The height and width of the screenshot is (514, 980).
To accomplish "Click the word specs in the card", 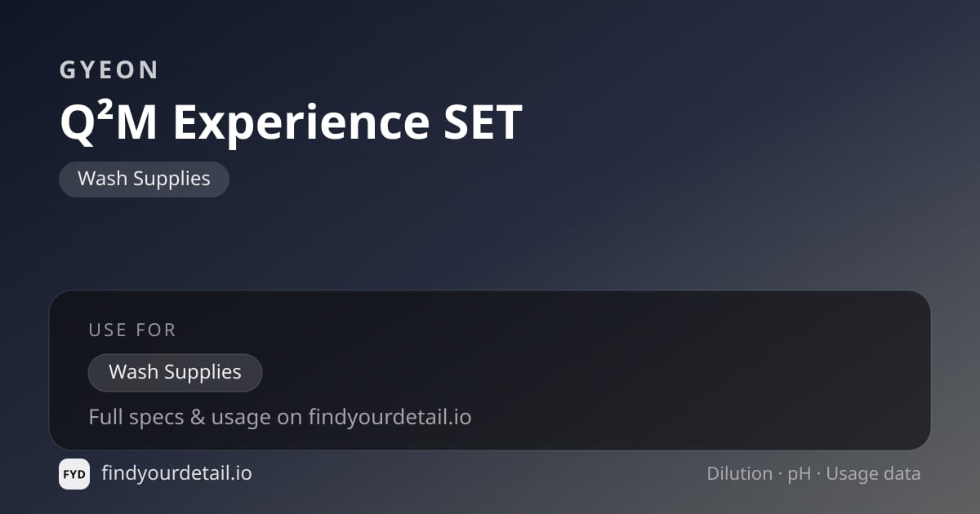I will [155, 418].
